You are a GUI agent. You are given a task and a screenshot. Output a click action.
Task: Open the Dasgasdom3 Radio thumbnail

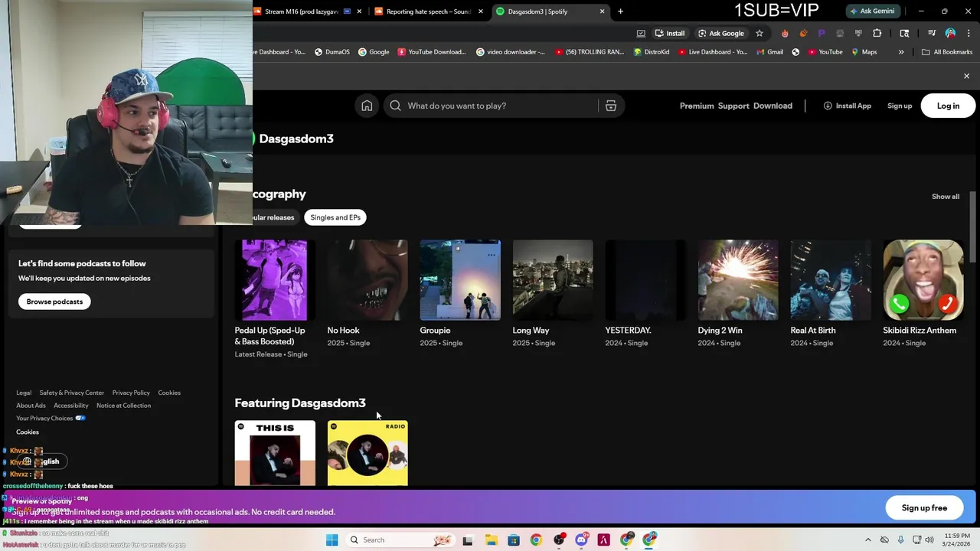pyautogui.click(x=367, y=453)
